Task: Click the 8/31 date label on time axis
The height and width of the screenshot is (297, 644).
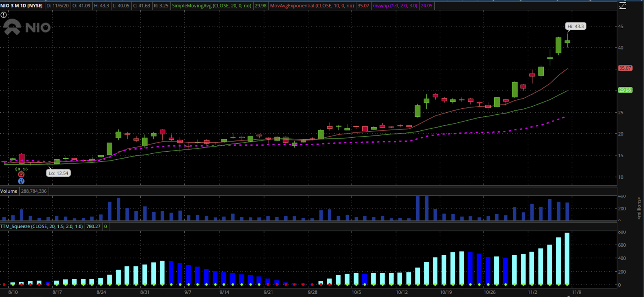Action: coord(144,292)
